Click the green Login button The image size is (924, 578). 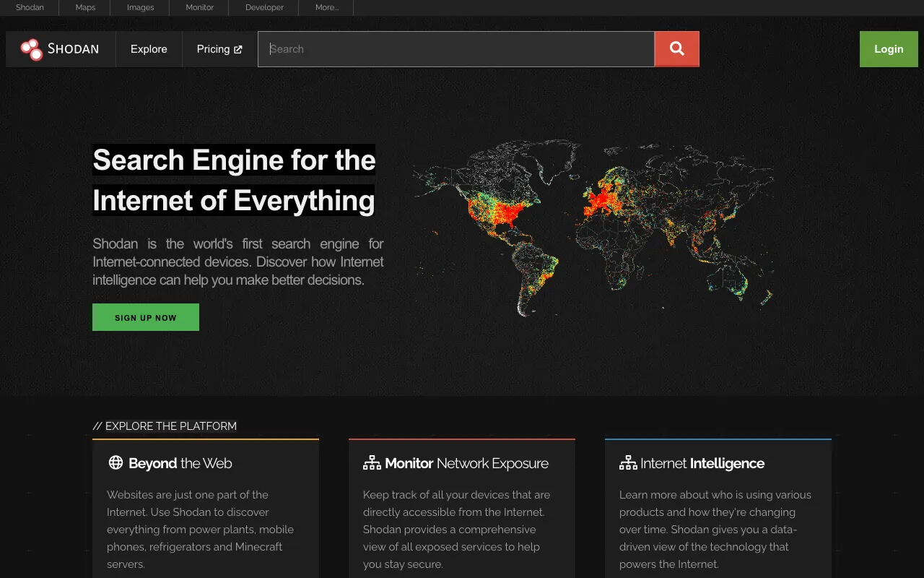tap(889, 48)
